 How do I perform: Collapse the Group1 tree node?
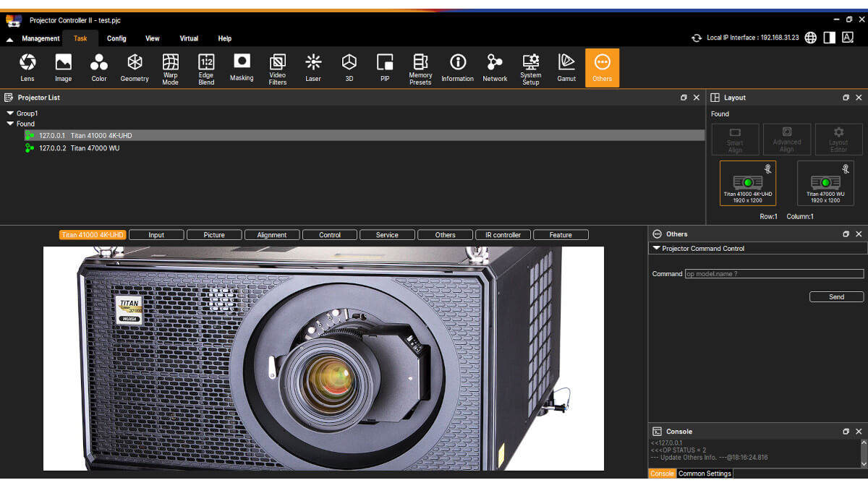coord(10,114)
